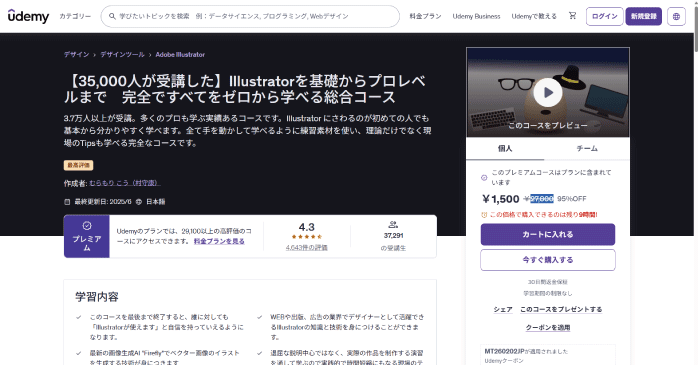Click the Udemy logo
This screenshot has width=698, height=365.
[x=28, y=16]
